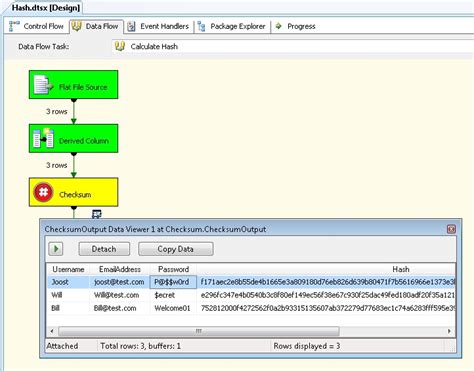474x371 pixels.
Task: Click the hash value starting e296fc34
Action: 327,295
